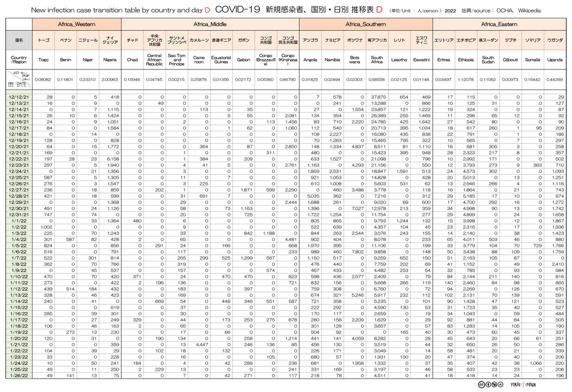Click the Somalia country name cell
This screenshot has width=572, height=392.
(x=532, y=60)
